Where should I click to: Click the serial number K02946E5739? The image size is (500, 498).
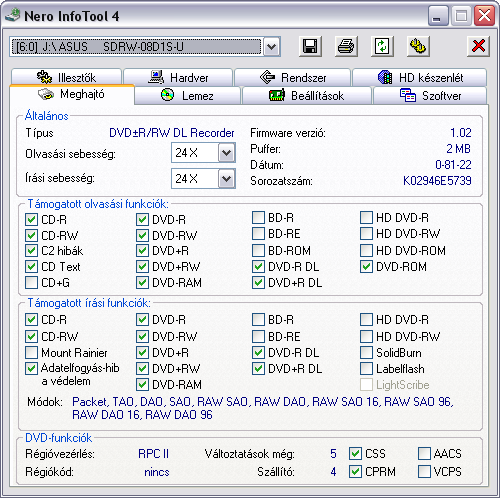click(x=437, y=181)
